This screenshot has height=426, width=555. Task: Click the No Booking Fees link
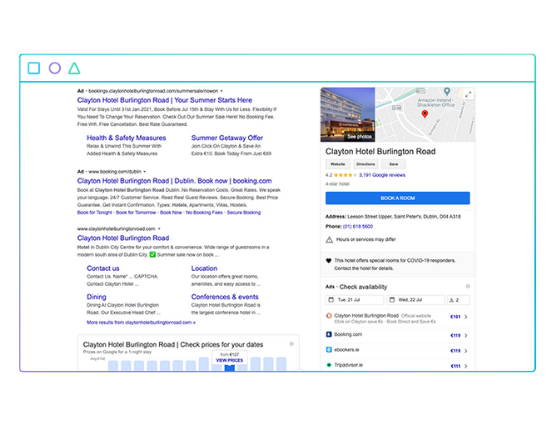tap(204, 213)
